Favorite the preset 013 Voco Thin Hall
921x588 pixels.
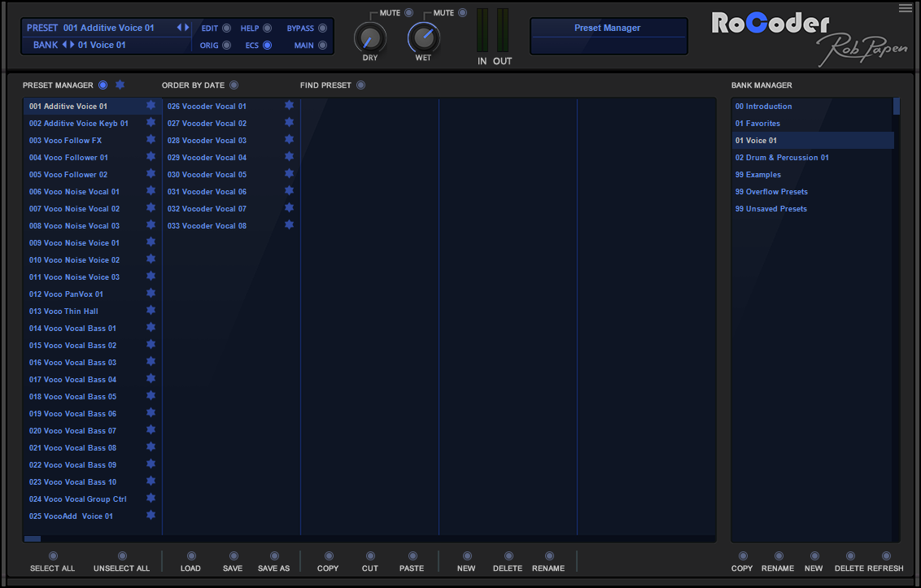tap(150, 311)
